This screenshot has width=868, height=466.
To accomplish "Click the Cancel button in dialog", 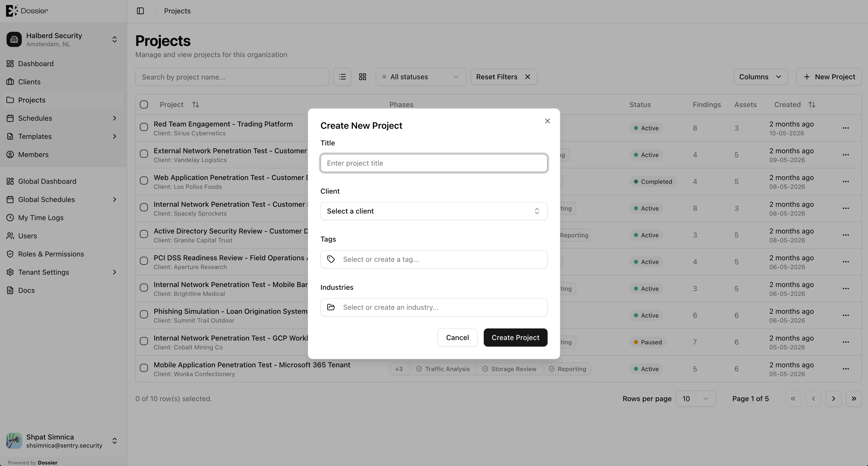I will click(457, 338).
